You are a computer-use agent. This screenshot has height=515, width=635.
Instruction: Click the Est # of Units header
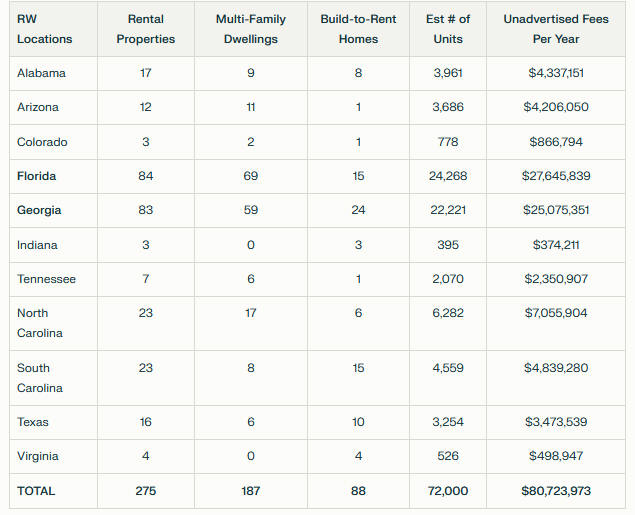pos(448,29)
